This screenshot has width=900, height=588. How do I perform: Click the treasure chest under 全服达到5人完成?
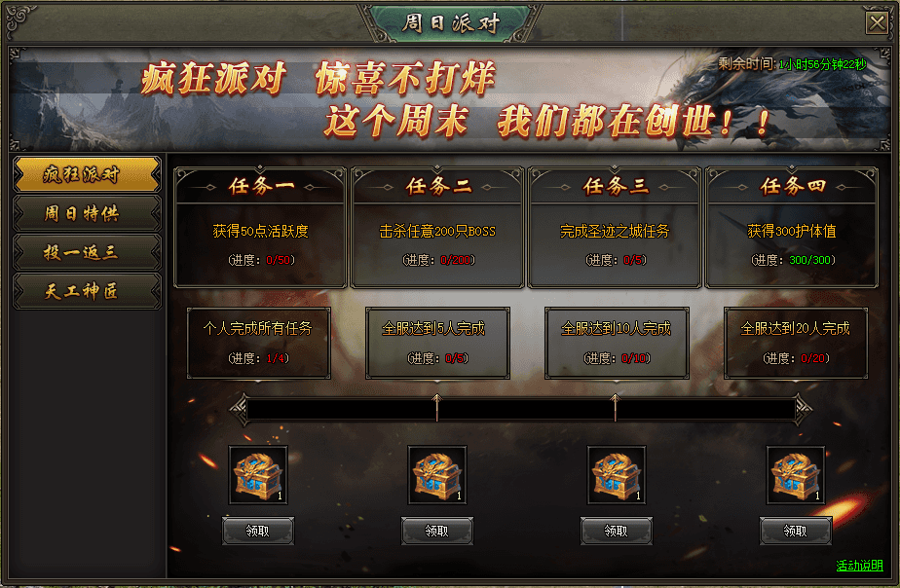tap(437, 476)
